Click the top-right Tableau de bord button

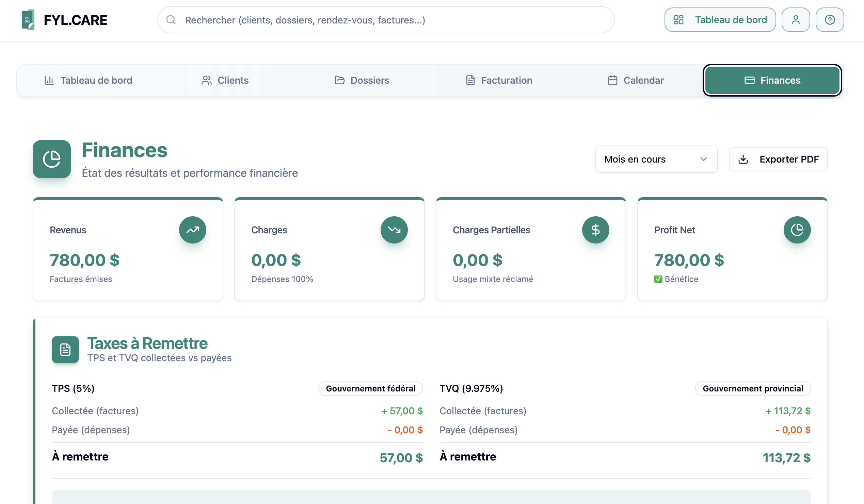[720, 20]
